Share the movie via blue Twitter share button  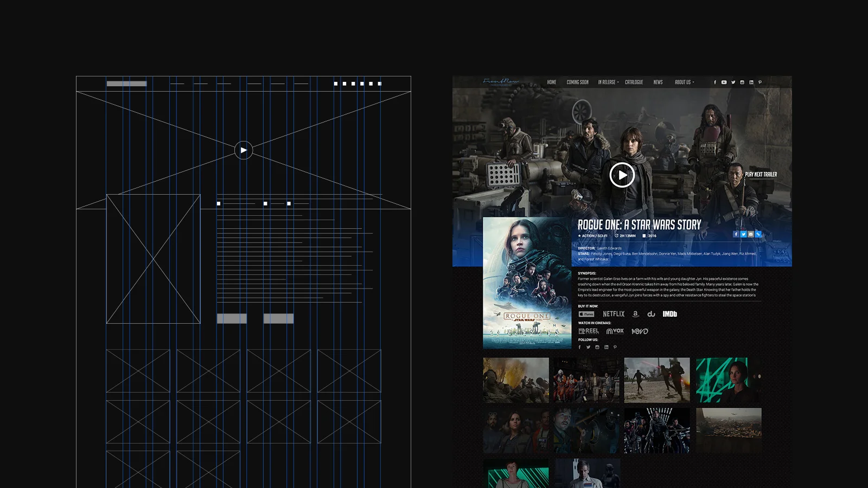743,234
